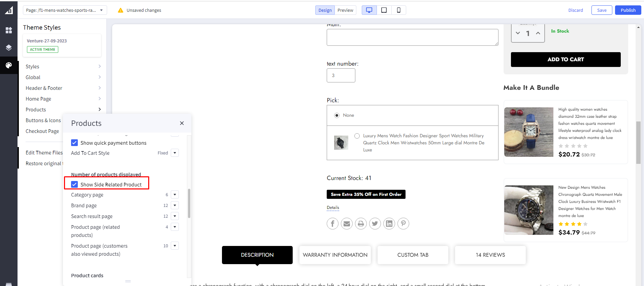Share product via LinkedIn icon

coord(389,223)
